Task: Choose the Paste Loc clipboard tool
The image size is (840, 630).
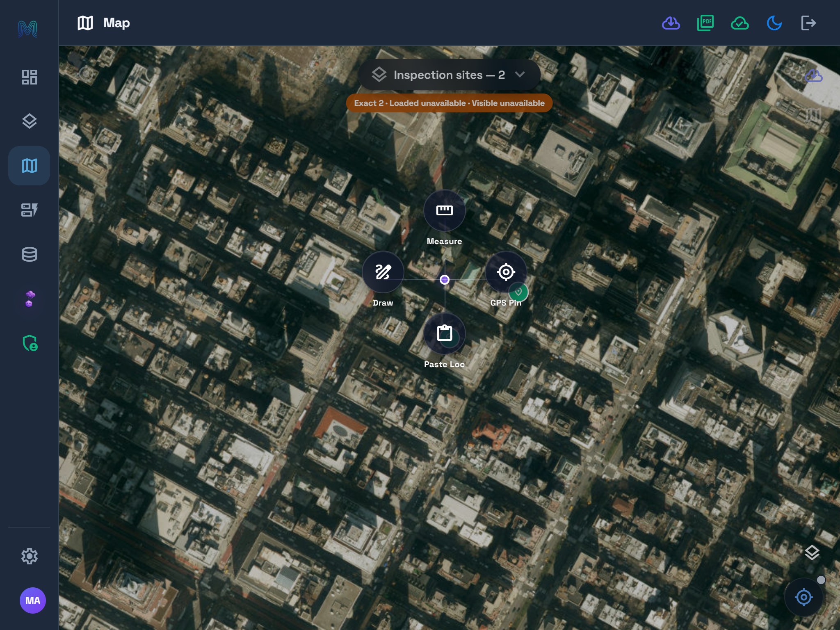Action: [445, 333]
